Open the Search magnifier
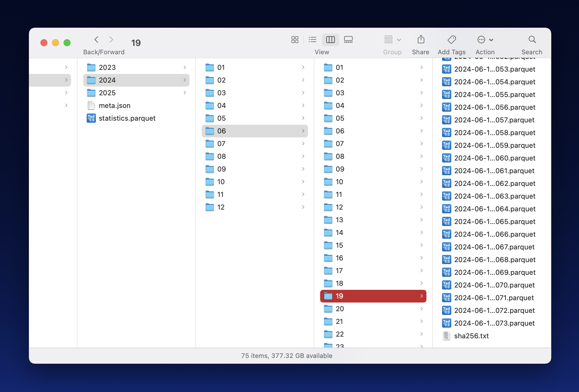 click(532, 40)
